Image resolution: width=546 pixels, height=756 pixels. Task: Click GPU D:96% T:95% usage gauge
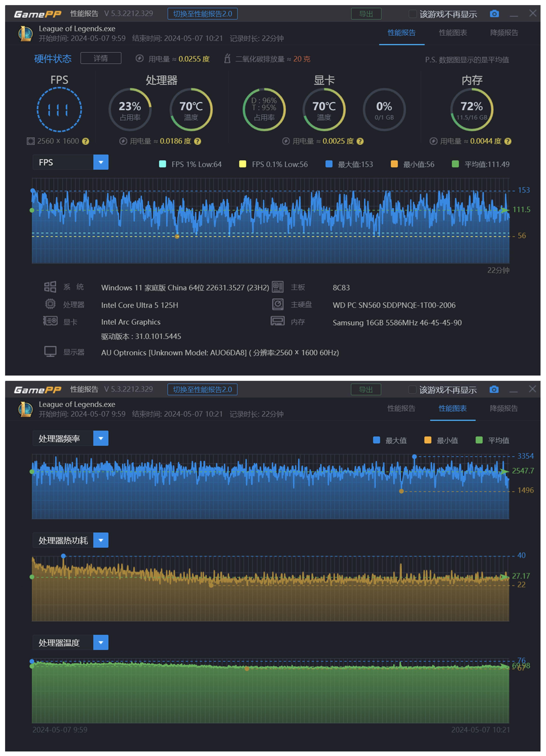tap(264, 110)
